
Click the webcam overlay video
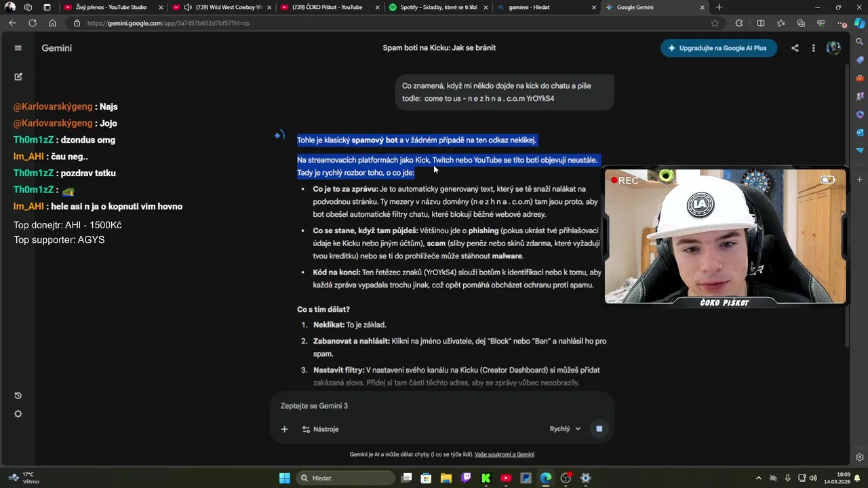[x=725, y=236]
